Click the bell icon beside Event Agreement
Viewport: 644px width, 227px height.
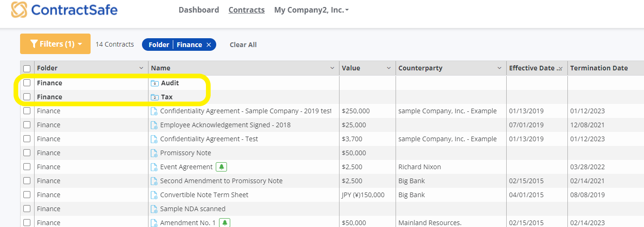click(221, 167)
